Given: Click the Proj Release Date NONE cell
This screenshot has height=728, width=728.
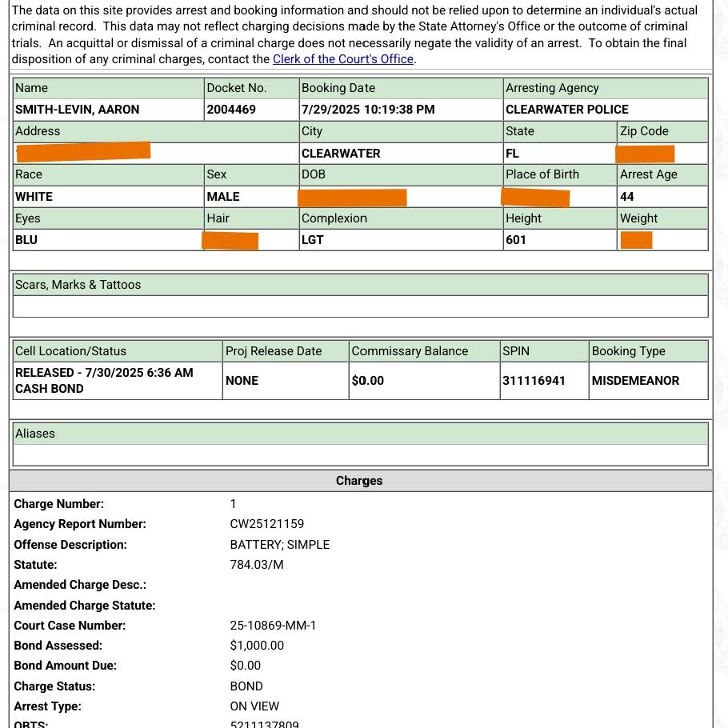Looking at the screenshot, I should pos(242,381).
